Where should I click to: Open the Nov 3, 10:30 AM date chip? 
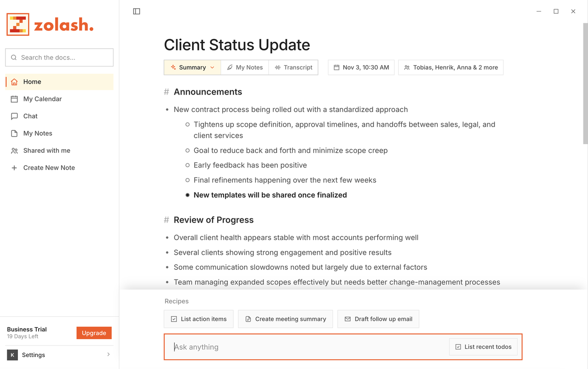click(x=361, y=67)
